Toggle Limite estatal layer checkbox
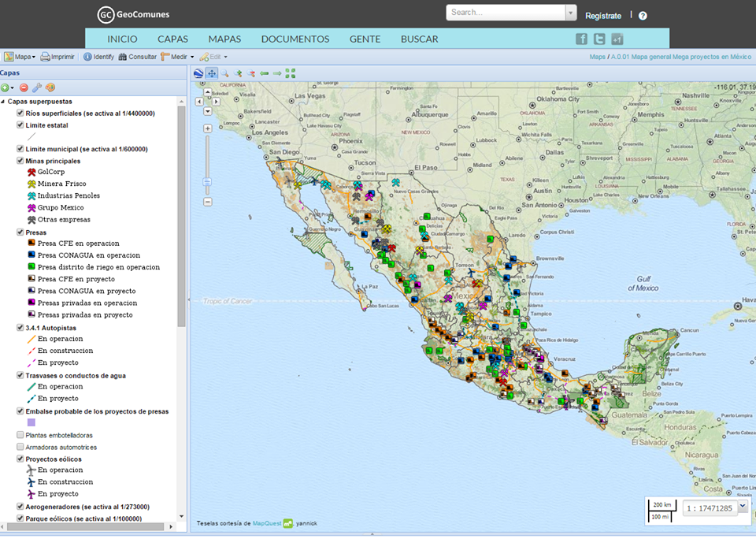The height and width of the screenshot is (539, 756). point(20,125)
